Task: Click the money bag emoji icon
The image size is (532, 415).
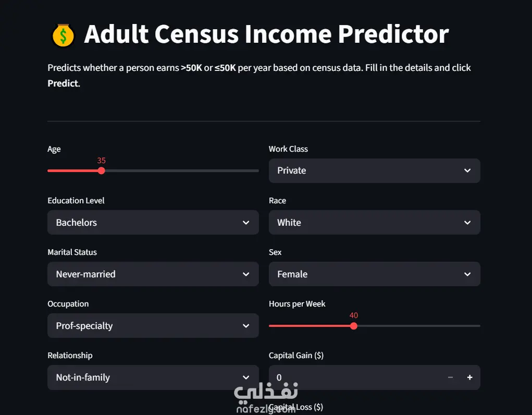Action: tap(63, 35)
